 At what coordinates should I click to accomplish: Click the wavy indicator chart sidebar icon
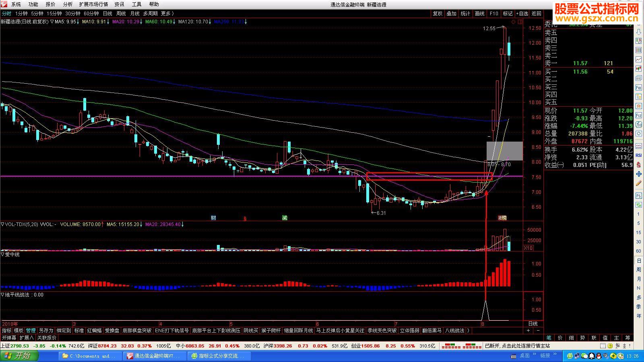tap(639, 146)
